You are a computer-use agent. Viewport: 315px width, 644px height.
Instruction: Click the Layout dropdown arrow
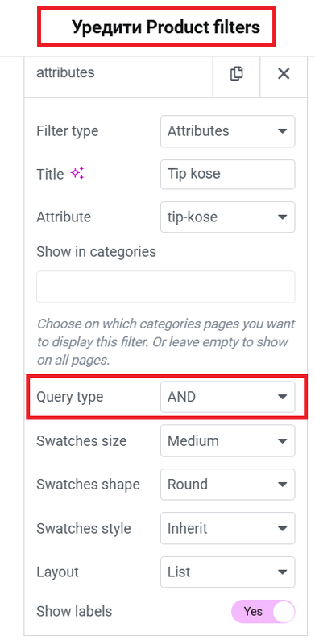[x=282, y=572]
